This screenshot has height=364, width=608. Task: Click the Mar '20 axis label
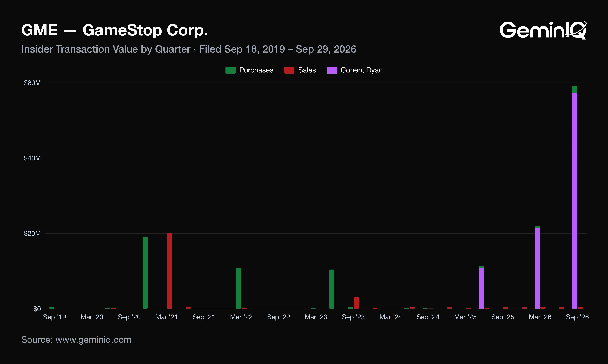(92, 317)
